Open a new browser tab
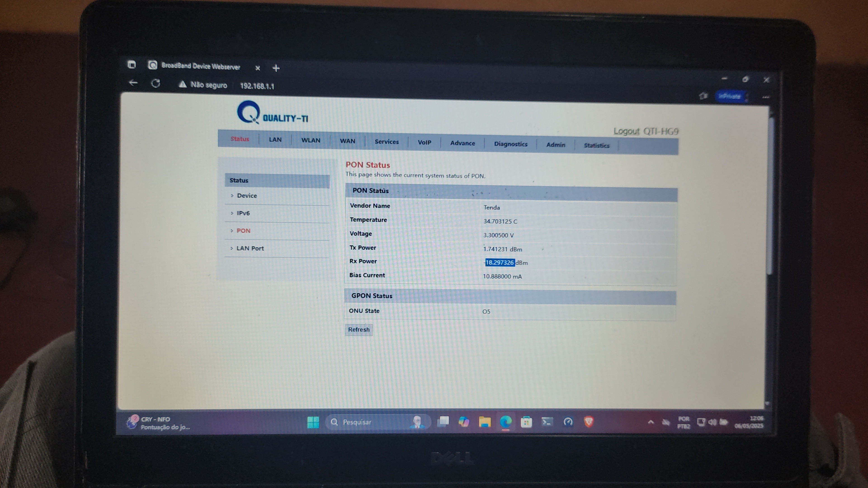 (276, 68)
